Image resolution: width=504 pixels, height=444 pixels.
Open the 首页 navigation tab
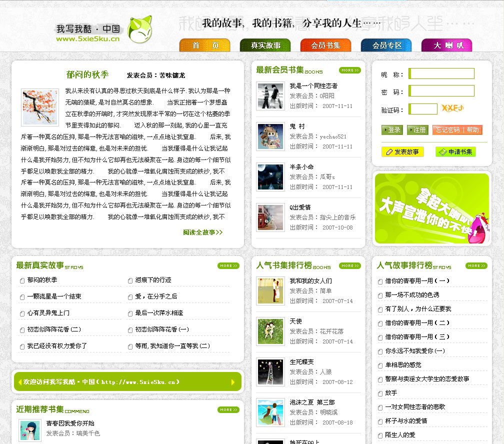click(205, 45)
